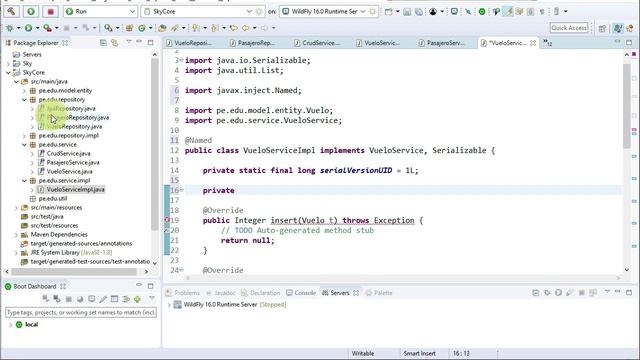Expand the pe.edu.model.entity package
The height and width of the screenshot is (360, 640).
24,91
